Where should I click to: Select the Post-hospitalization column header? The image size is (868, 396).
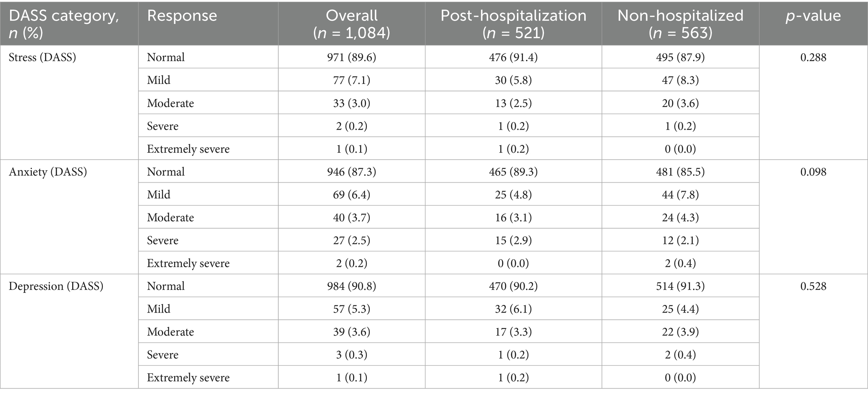click(513, 23)
